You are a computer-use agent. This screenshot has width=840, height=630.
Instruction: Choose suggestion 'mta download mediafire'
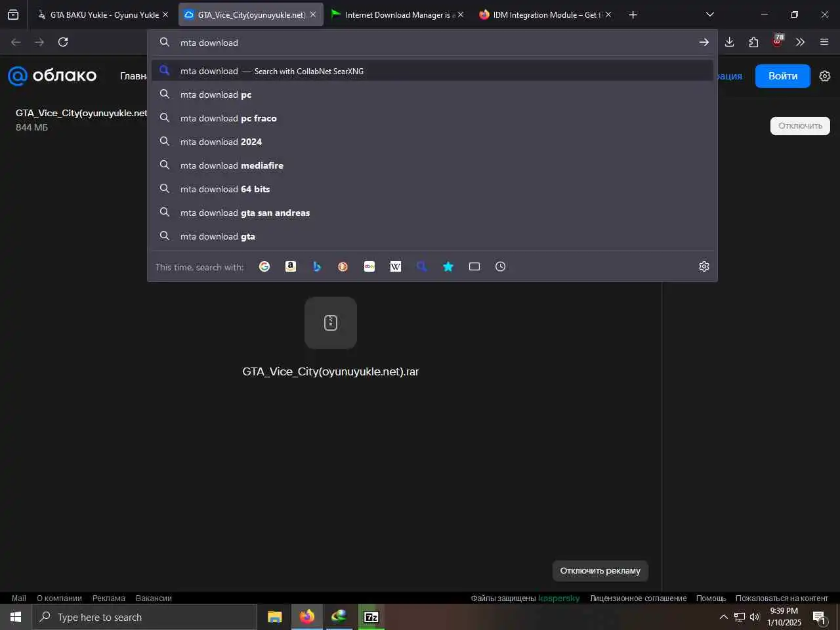coord(432,165)
